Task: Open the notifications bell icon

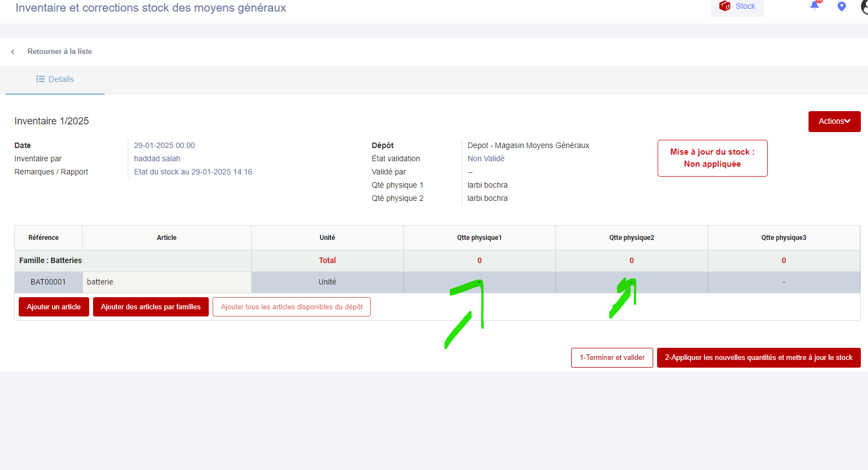Action: 814,6
